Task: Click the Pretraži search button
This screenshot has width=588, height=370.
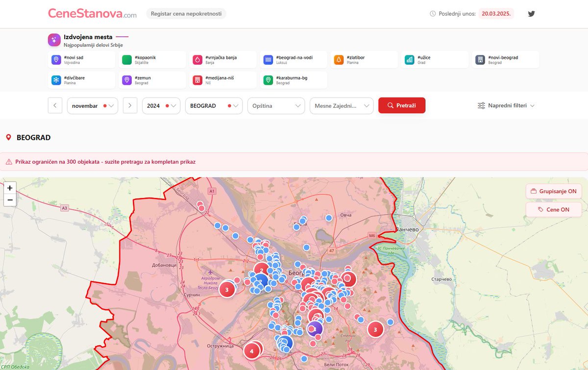Action: (x=402, y=105)
